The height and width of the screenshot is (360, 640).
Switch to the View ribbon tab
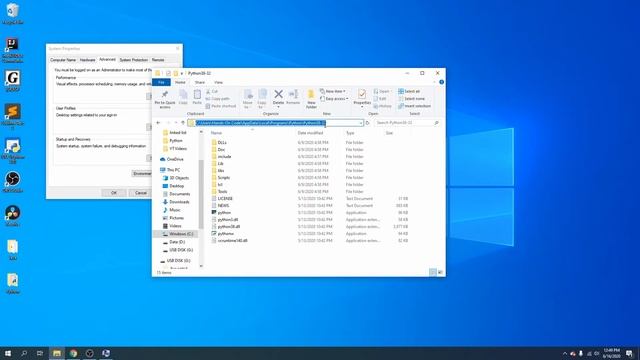(218, 82)
